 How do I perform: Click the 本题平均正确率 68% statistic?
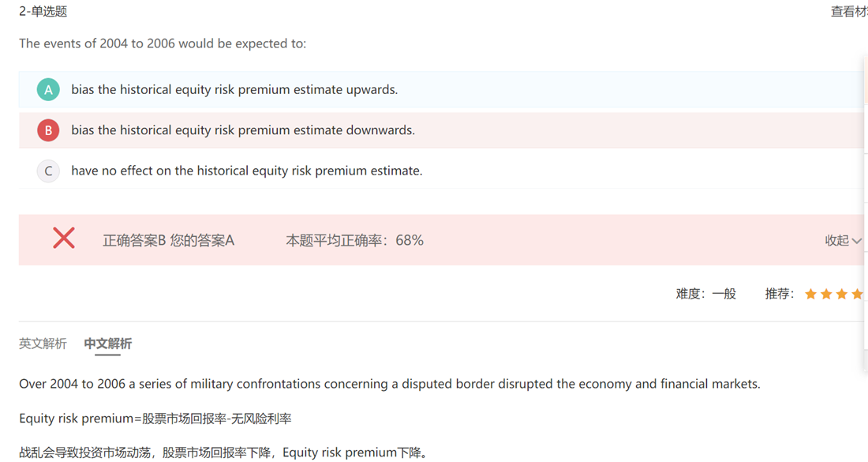(354, 241)
